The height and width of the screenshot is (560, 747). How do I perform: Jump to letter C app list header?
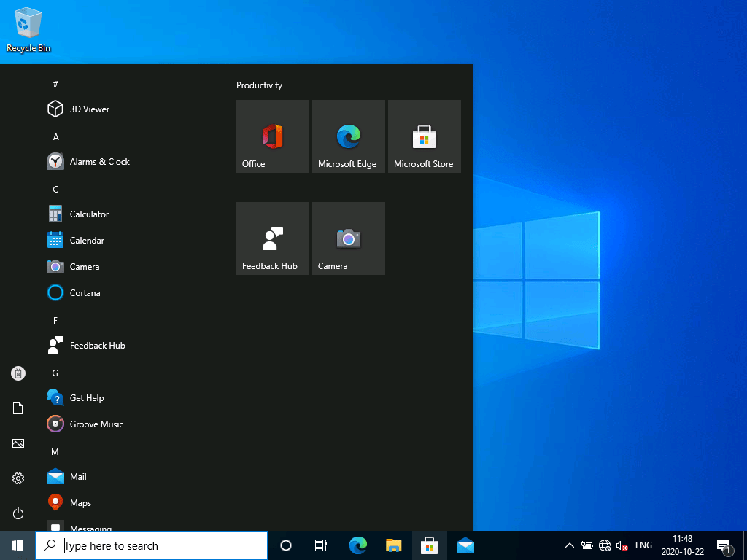[55, 190]
